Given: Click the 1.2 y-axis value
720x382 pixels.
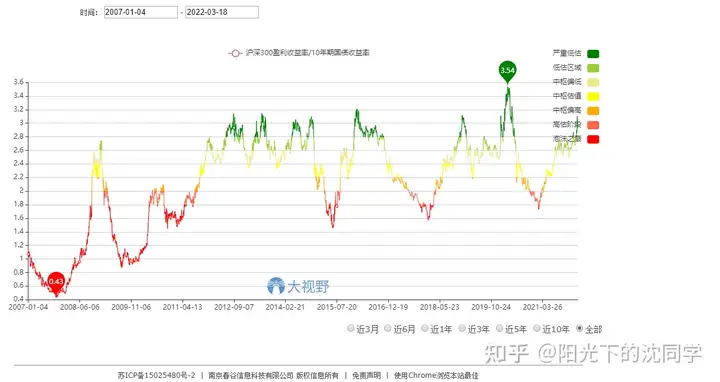Looking at the screenshot, I should tap(18, 245).
